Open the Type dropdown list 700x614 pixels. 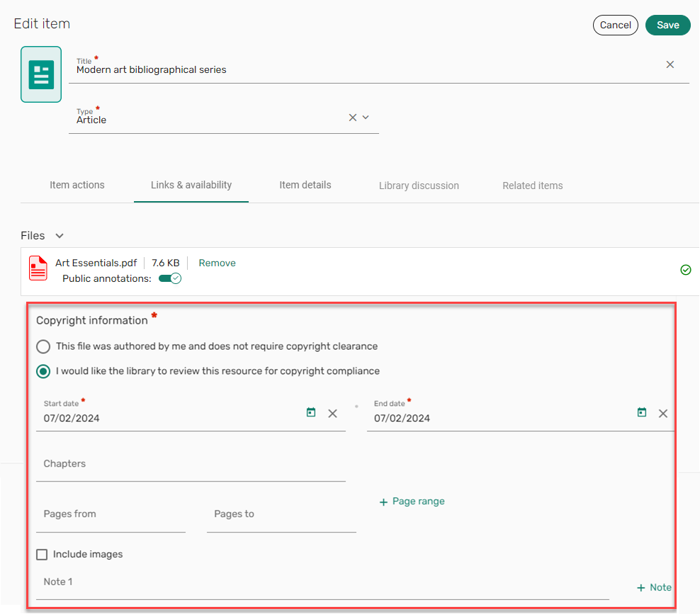pyautogui.click(x=366, y=118)
